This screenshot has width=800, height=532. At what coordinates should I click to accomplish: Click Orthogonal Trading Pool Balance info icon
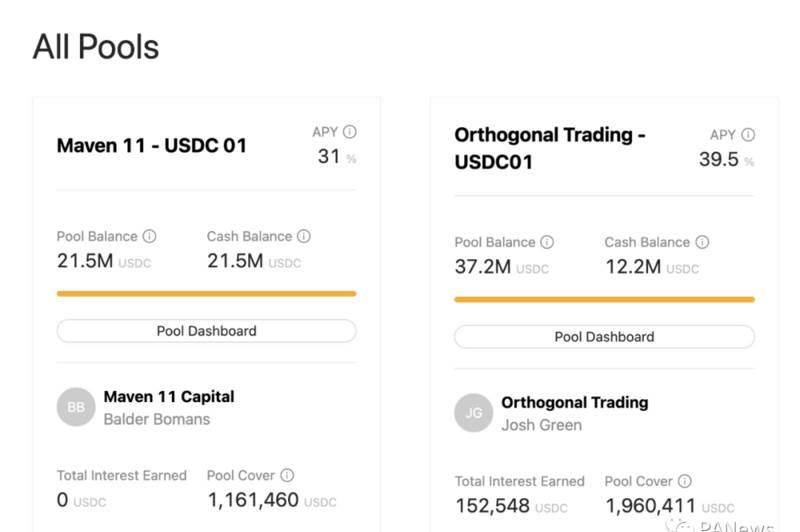pos(547,242)
